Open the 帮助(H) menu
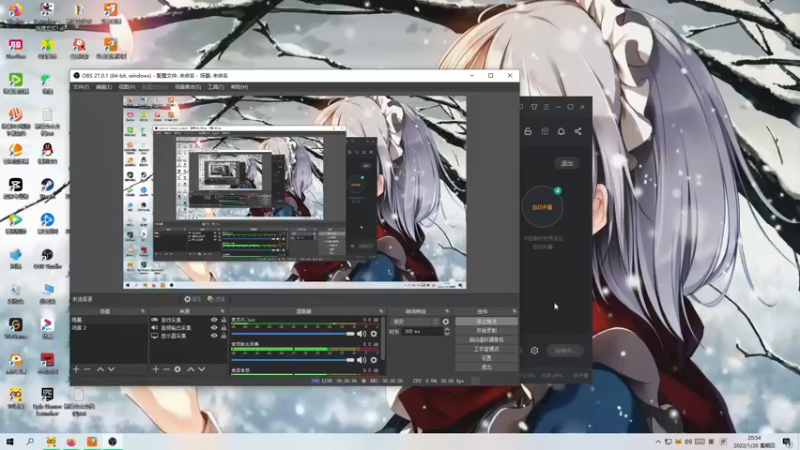The width and height of the screenshot is (800, 450). (239, 87)
